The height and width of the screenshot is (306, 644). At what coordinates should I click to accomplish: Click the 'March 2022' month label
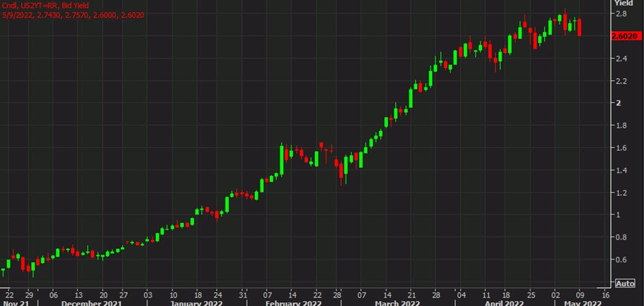click(x=398, y=303)
